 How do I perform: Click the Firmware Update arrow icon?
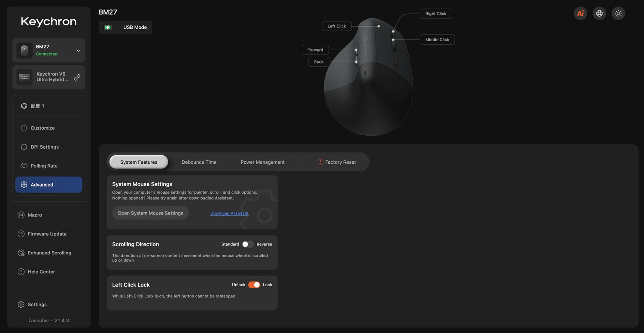pos(21,234)
